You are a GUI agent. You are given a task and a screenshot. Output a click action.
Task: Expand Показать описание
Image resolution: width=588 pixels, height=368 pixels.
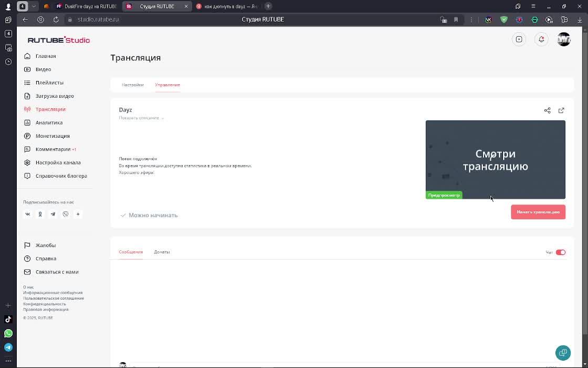141,118
